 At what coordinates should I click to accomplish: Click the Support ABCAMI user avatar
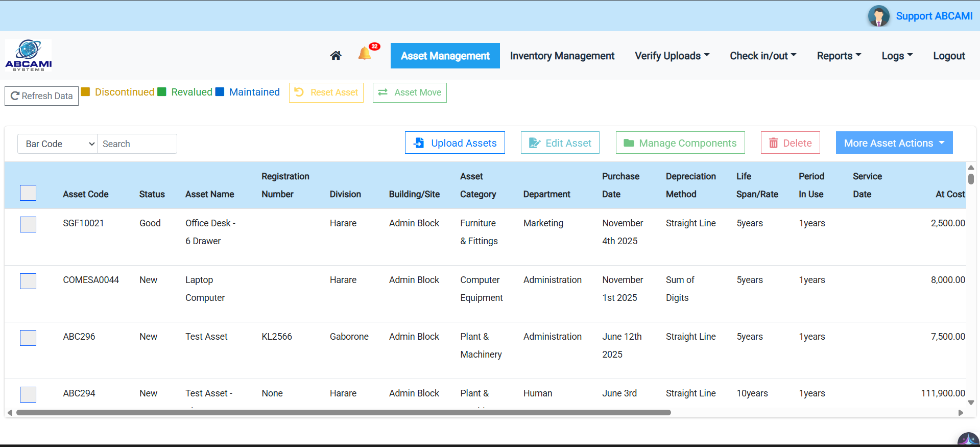[878, 16]
